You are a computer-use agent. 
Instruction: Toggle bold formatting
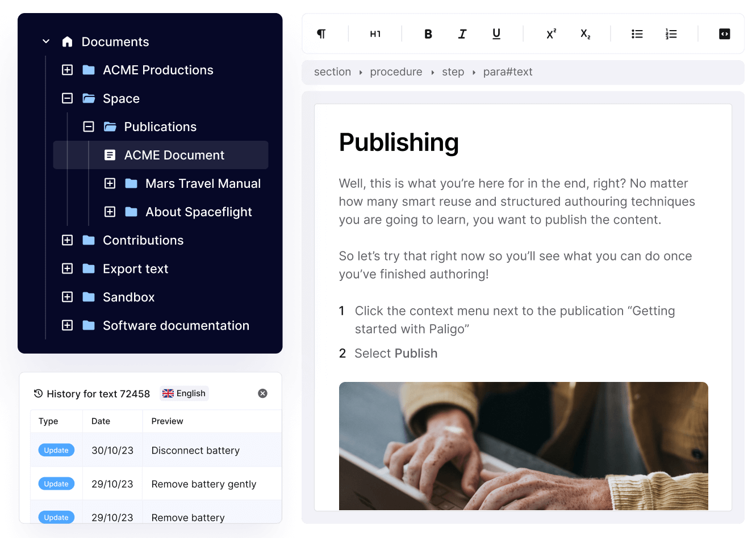[428, 34]
